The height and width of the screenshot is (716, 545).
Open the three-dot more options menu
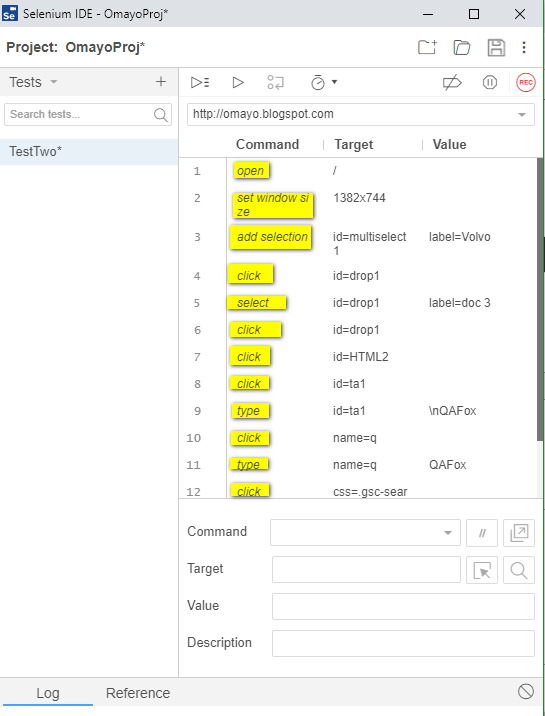click(524, 47)
